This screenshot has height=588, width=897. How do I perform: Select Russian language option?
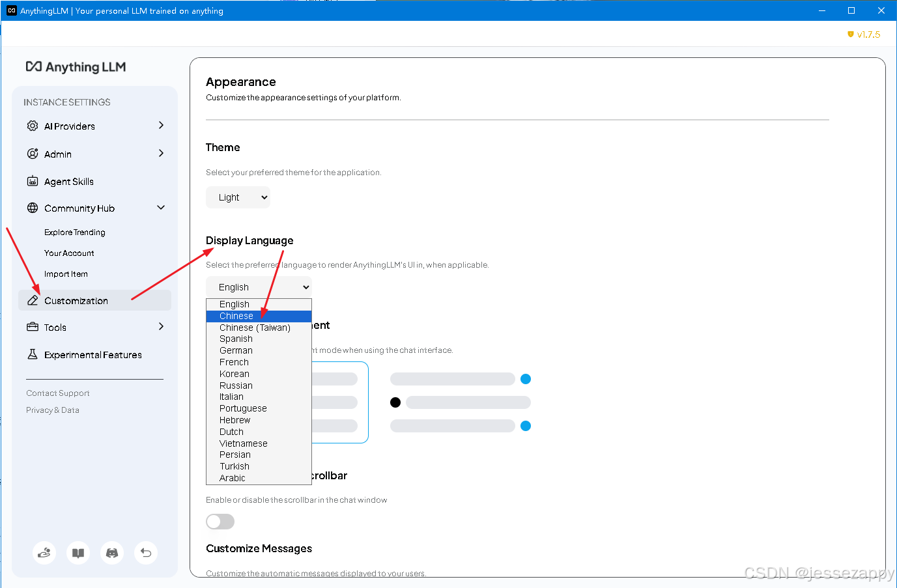[259, 385]
